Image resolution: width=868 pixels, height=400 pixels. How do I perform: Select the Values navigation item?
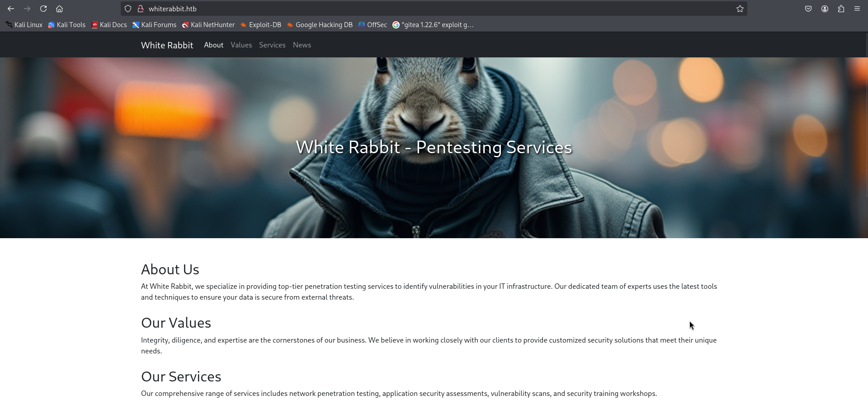point(241,45)
